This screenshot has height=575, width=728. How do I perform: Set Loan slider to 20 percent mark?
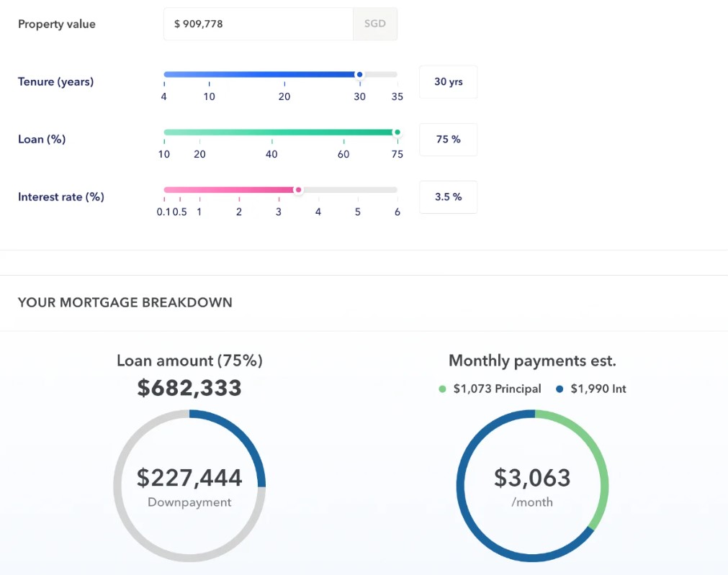pos(200,132)
